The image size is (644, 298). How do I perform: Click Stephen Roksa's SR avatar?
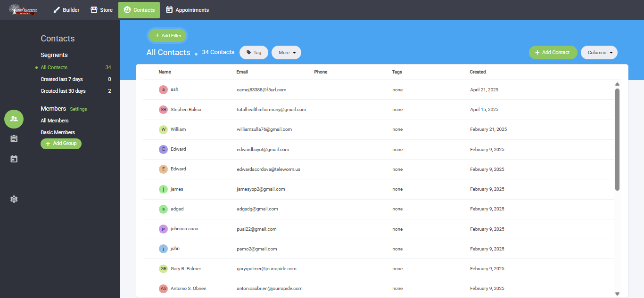tap(163, 110)
